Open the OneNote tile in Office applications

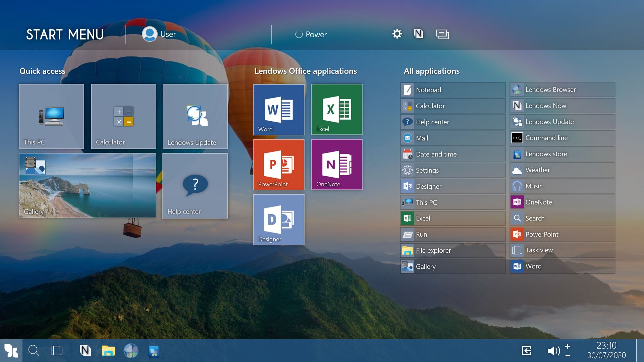pyautogui.click(x=337, y=165)
